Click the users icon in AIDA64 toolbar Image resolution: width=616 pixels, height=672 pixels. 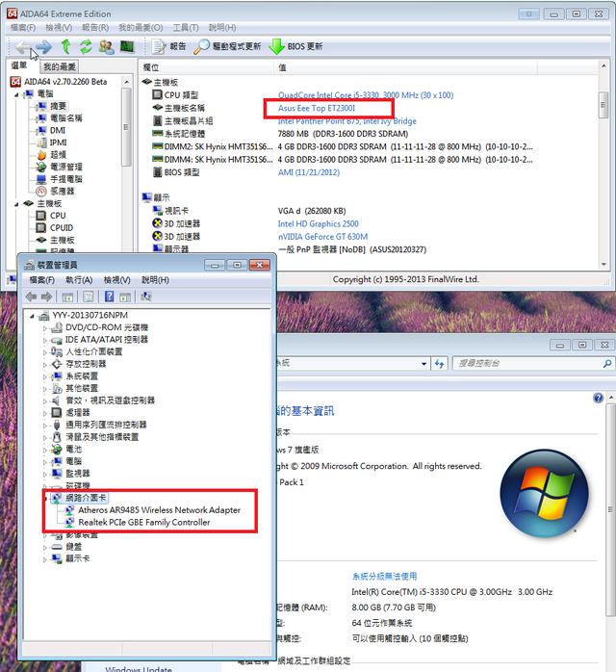point(106,46)
